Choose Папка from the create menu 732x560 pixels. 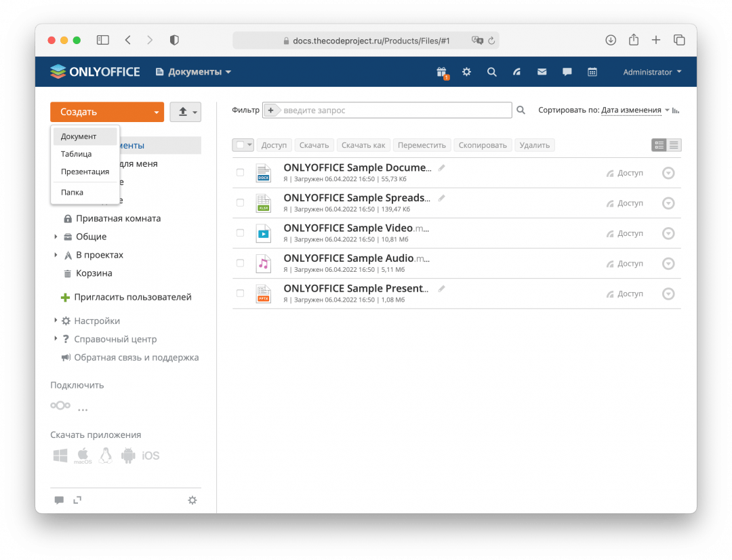click(73, 192)
